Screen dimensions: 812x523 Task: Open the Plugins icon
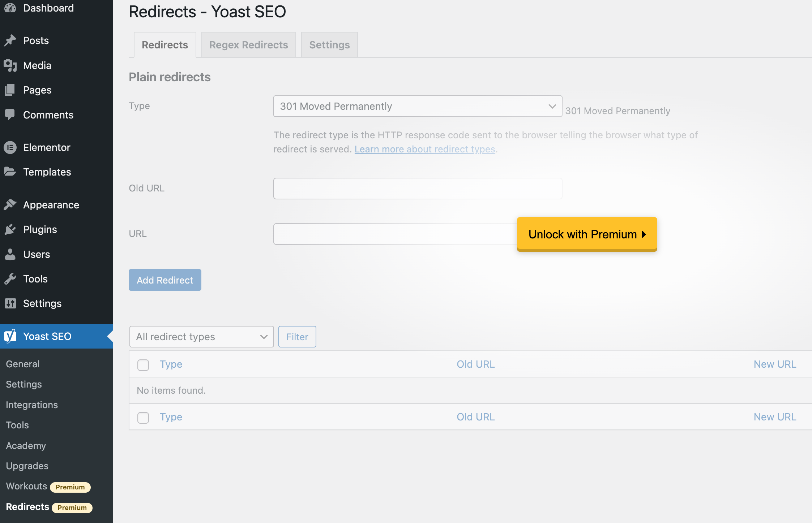pyautogui.click(x=10, y=229)
